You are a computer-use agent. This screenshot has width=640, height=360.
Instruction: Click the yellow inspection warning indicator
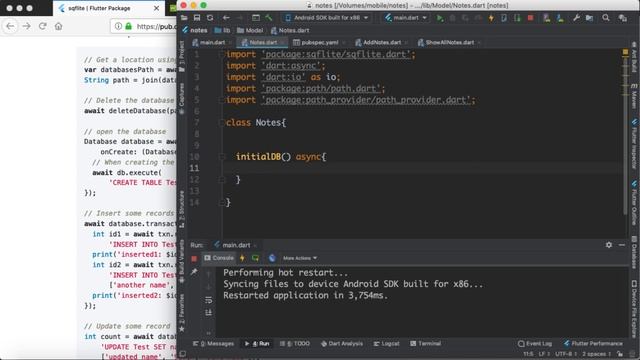coord(625,52)
